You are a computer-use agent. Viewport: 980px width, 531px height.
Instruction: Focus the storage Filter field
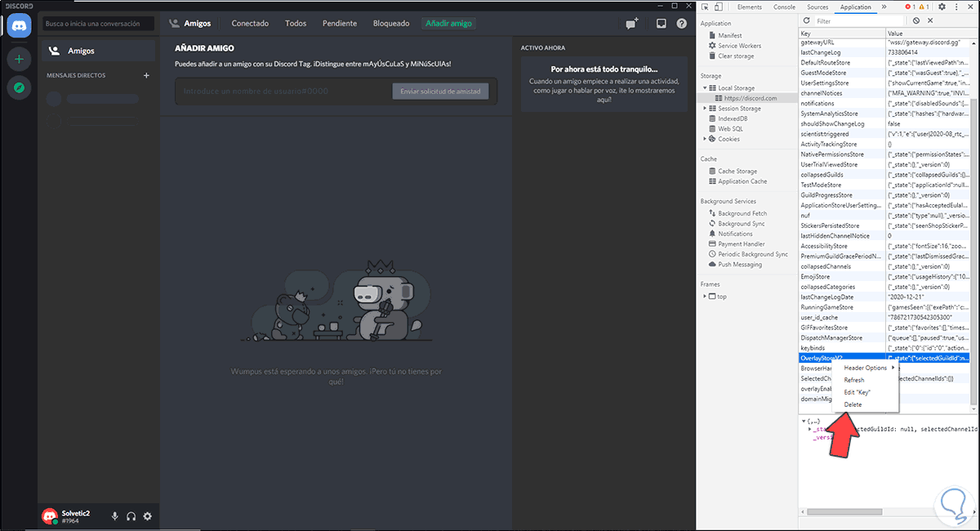click(x=860, y=20)
